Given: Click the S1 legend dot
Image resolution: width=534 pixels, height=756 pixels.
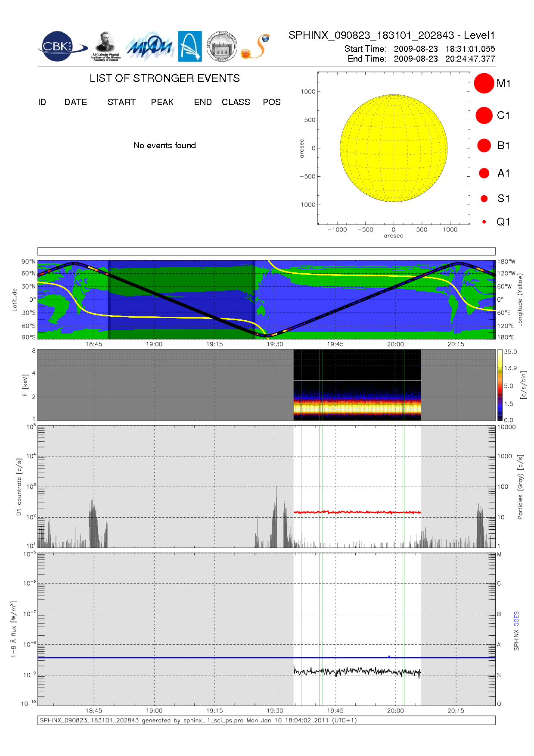Looking at the screenshot, I should click(484, 199).
